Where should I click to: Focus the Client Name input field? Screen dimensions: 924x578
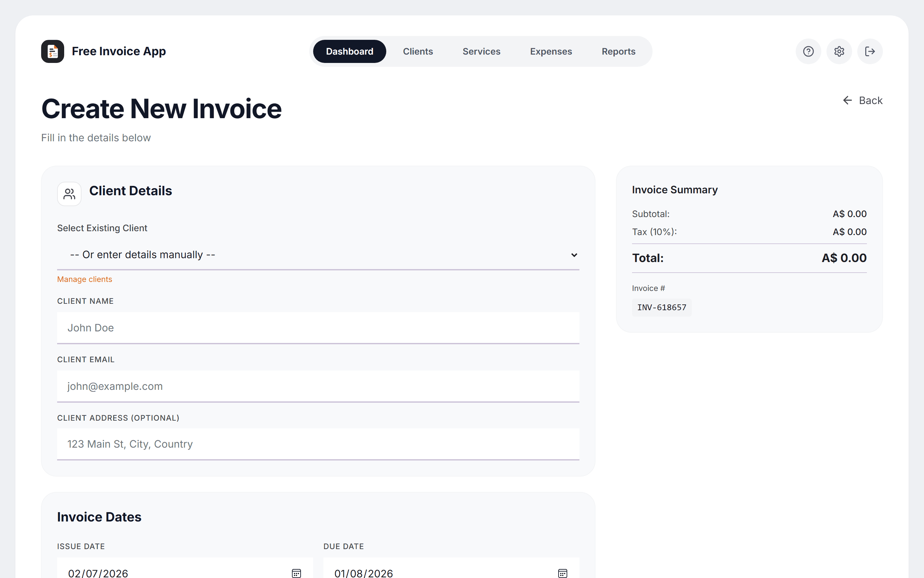(x=318, y=328)
